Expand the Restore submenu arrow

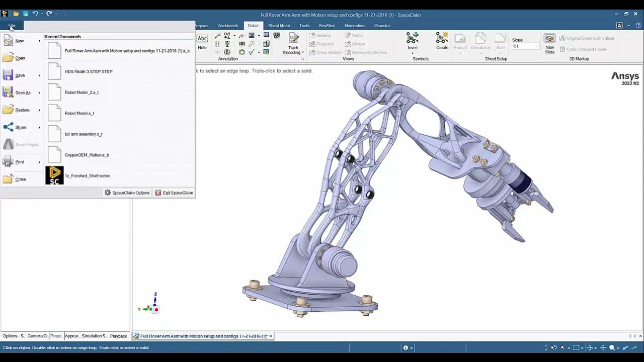click(39, 110)
